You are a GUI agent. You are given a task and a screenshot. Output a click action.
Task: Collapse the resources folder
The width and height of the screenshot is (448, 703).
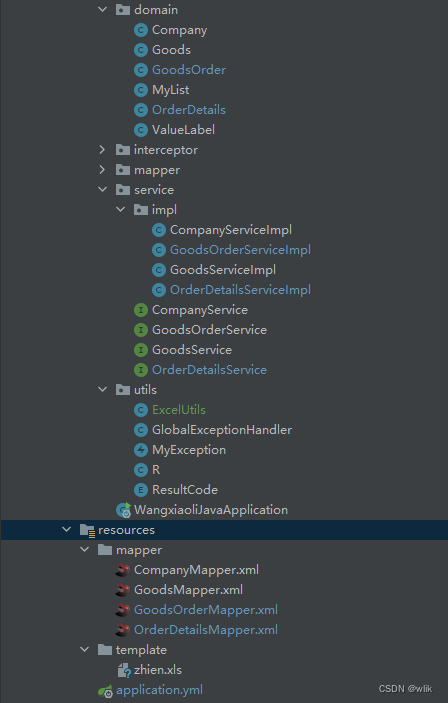67,529
